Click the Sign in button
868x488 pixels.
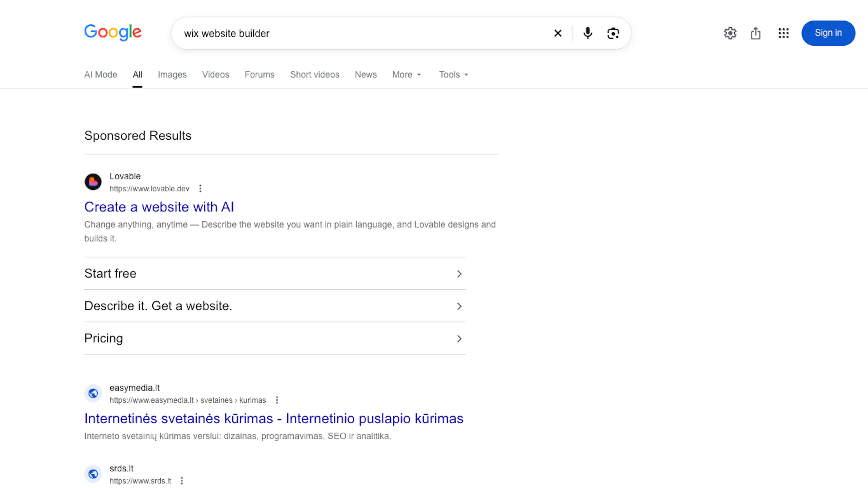pyautogui.click(x=828, y=33)
